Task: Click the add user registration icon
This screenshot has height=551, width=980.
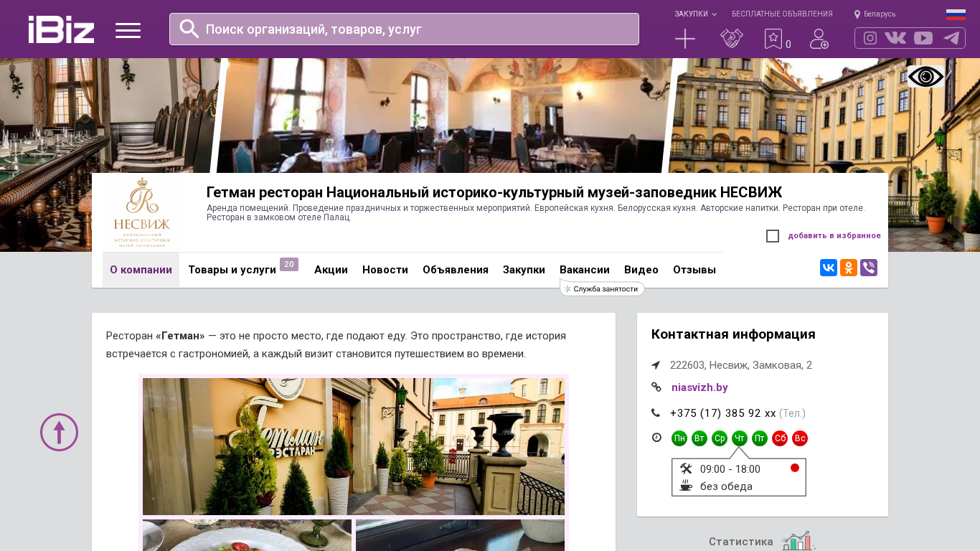Action: tap(819, 39)
